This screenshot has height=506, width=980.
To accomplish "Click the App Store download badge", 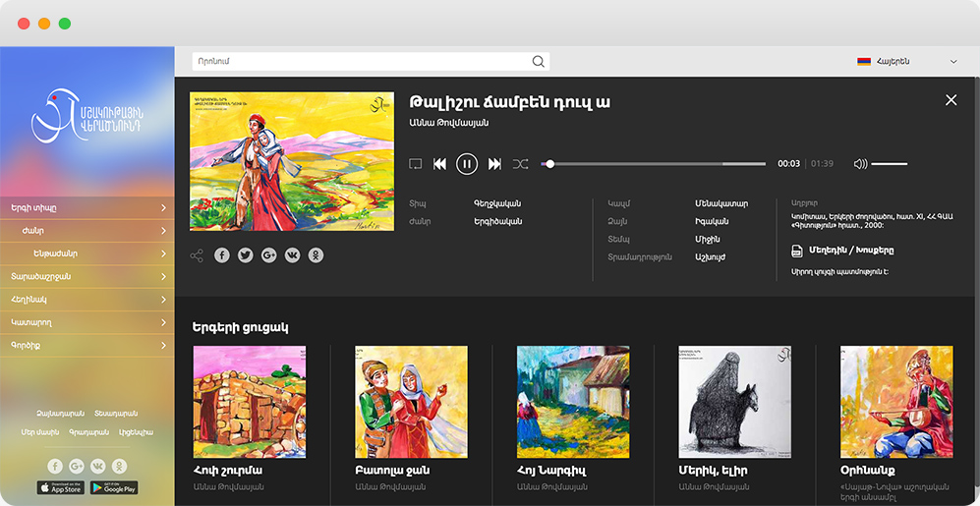I will 61,488.
